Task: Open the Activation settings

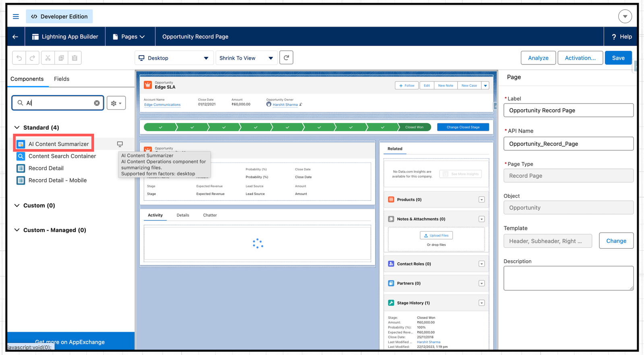Action: [580, 58]
